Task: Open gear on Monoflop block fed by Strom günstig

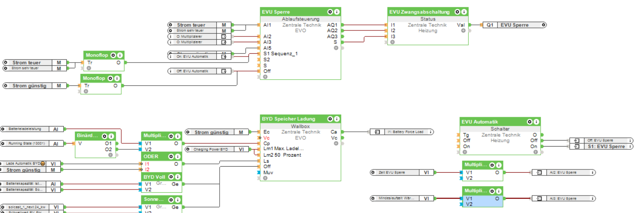Action: tap(110, 78)
